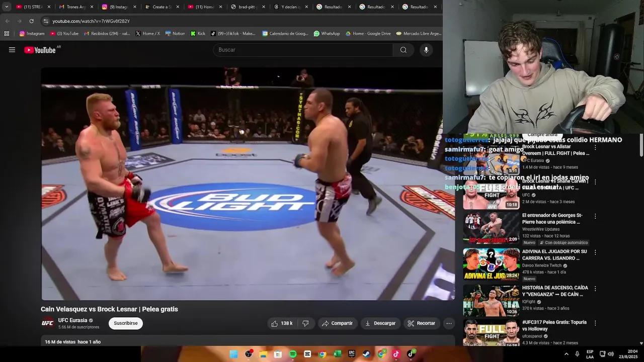Open the Windows Start menu
This screenshot has height=362, width=644.
(x=233, y=354)
